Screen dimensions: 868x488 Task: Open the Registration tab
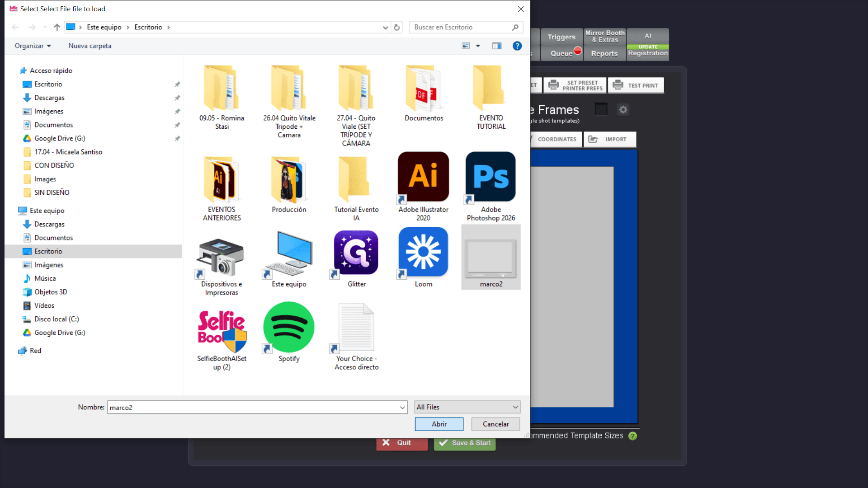[647, 52]
